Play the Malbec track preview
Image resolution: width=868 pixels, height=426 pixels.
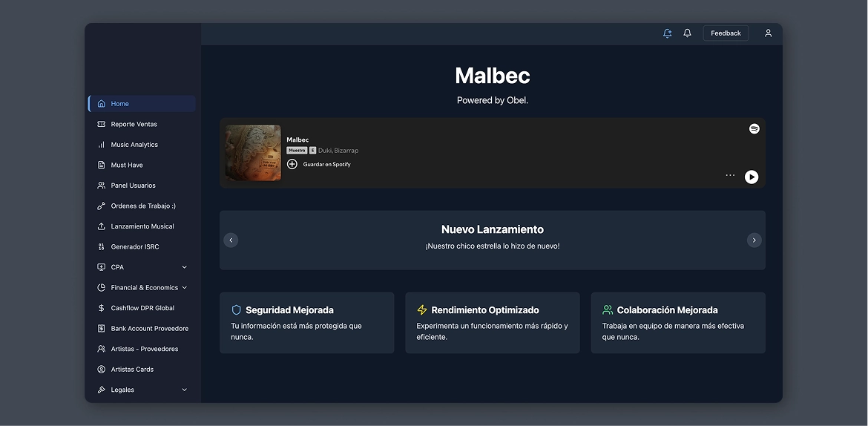pos(752,177)
